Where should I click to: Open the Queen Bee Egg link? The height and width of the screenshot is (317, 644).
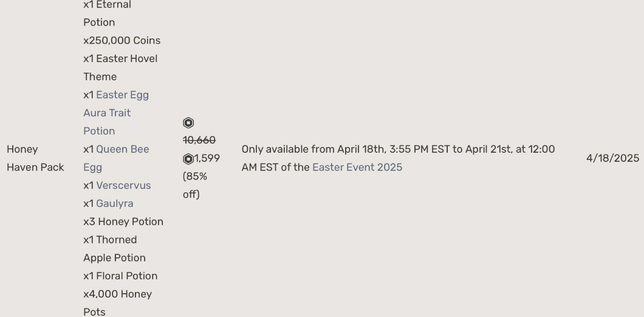(x=122, y=149)
